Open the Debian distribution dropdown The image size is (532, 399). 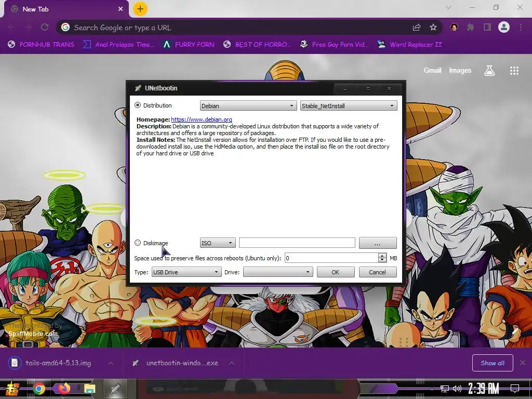pyautogui.click(x=248, y=106)
